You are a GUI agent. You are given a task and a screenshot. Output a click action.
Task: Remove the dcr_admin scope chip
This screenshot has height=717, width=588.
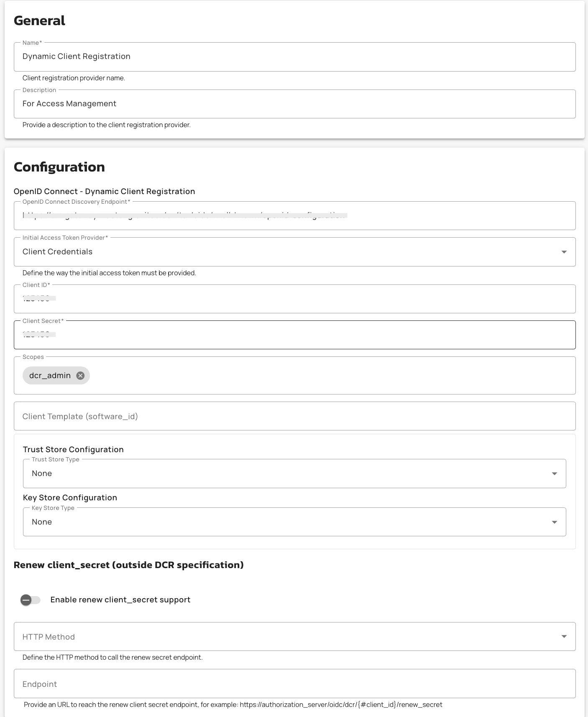(x=80, y=376)
